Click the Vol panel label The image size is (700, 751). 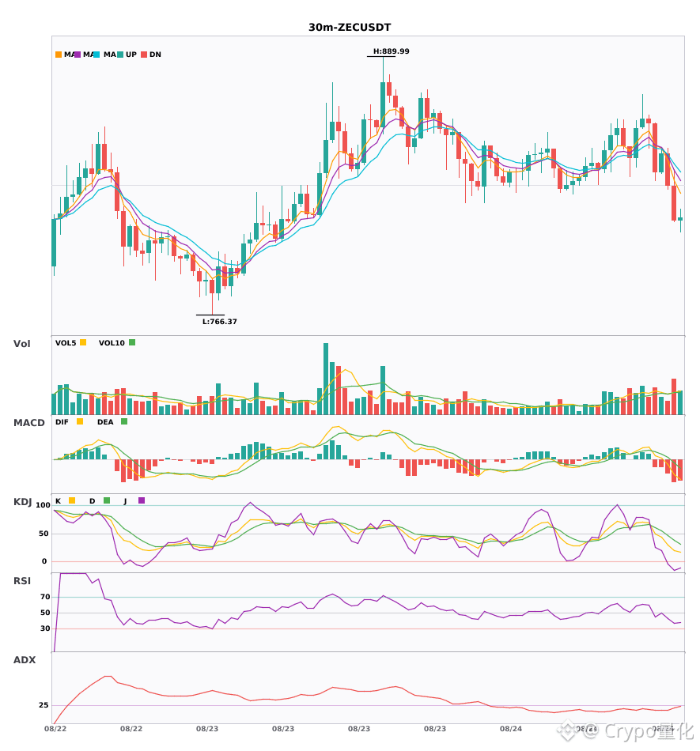pos(21,343)
